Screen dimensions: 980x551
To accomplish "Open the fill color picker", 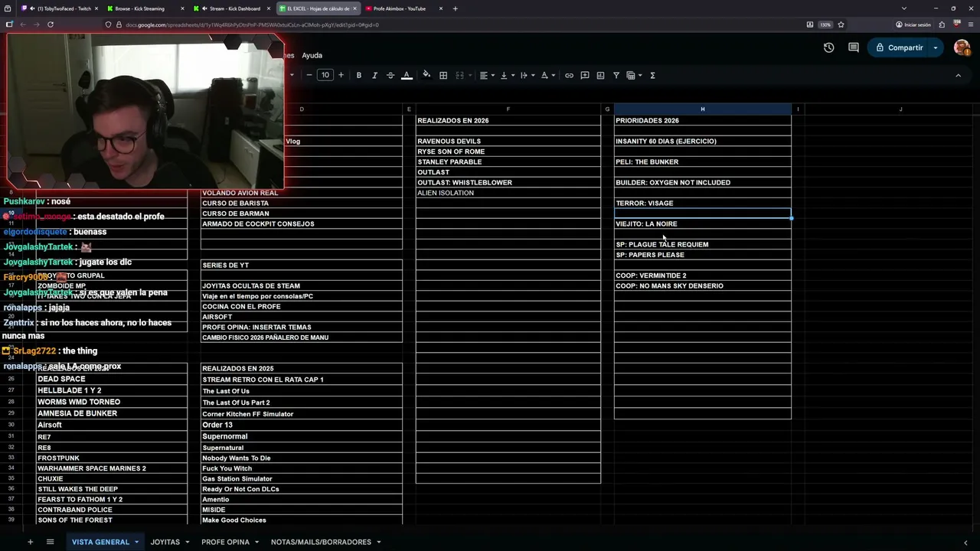I will tap(426, 75).
